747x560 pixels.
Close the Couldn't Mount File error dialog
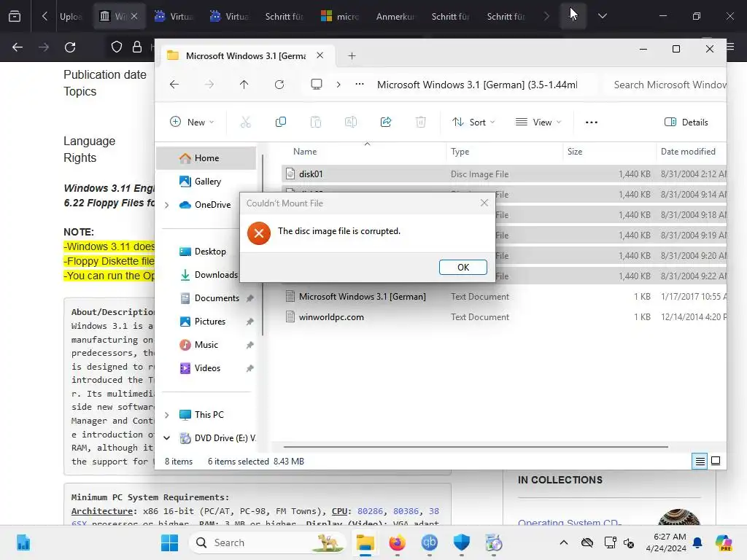(x=484, y=203)
